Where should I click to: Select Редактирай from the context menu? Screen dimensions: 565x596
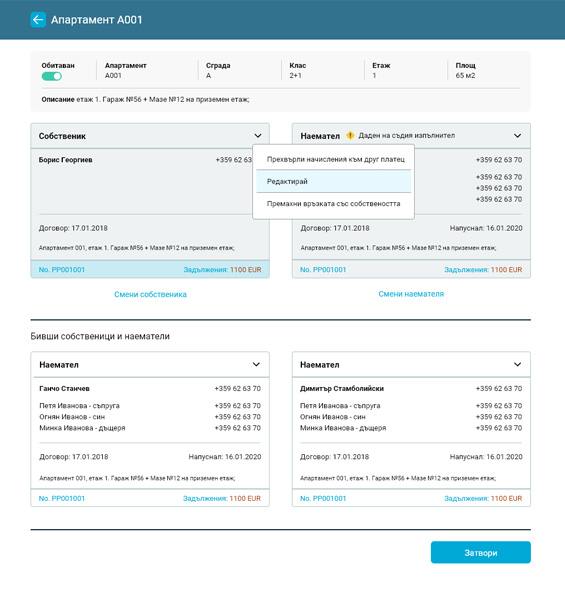(x=334, y=181)
